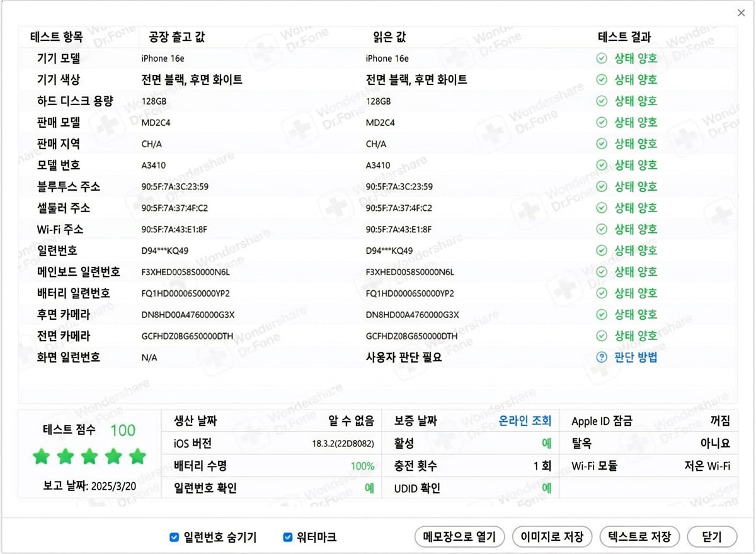Click the 읽은 값 column header
756x554 pixels.
tap(390, 37)
